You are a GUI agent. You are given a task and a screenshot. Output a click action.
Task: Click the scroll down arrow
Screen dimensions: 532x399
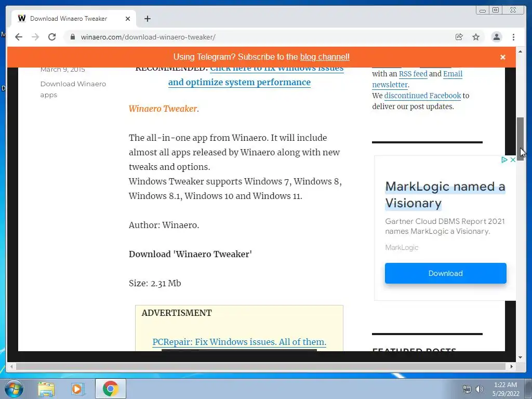tap(520, 357)
